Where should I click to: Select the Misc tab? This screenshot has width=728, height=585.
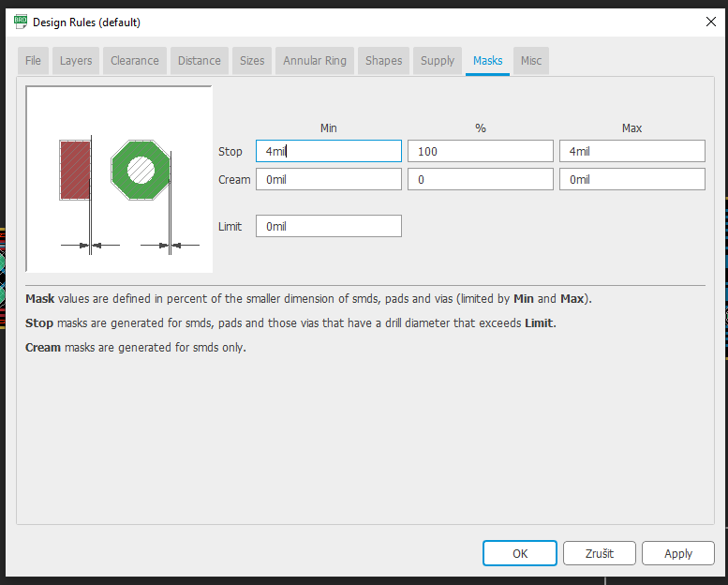pos(531,61)
